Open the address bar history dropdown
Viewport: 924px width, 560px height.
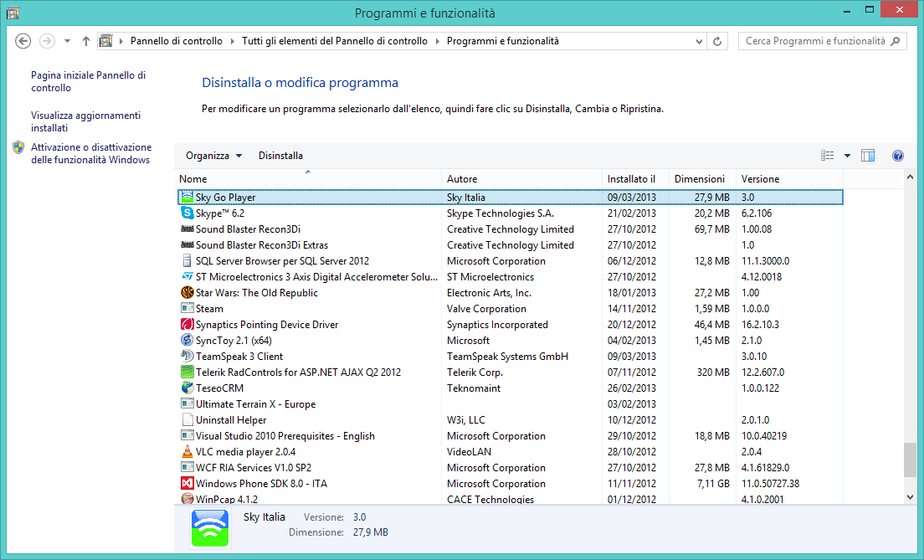pos(699,41)
